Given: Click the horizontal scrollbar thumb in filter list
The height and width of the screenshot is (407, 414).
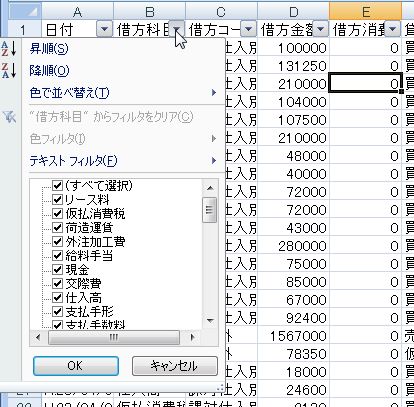Looking at the screenshot, I should 114,337.
